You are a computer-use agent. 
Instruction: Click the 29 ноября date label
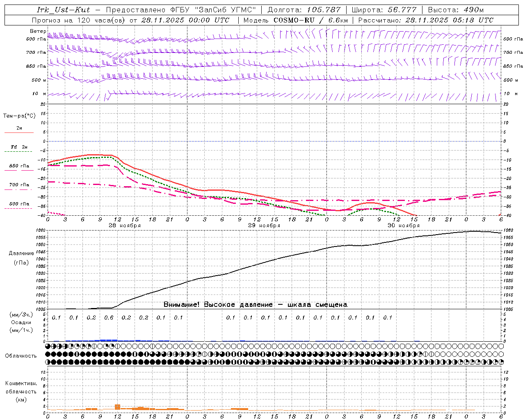(x=264, y=226)
